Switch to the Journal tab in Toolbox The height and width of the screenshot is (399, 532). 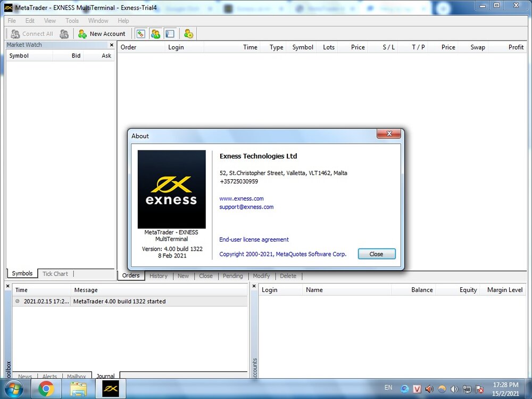[105, 376]
